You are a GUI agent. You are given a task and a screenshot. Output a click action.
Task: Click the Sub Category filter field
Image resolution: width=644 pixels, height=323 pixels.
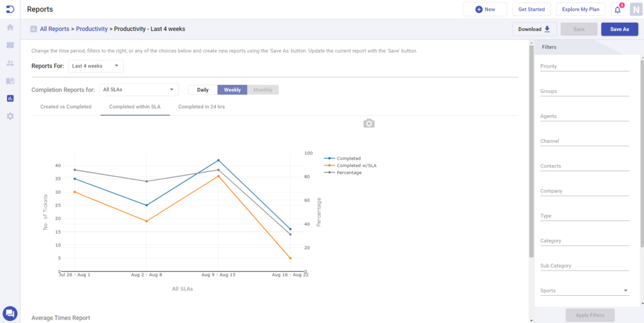[584, 266]
